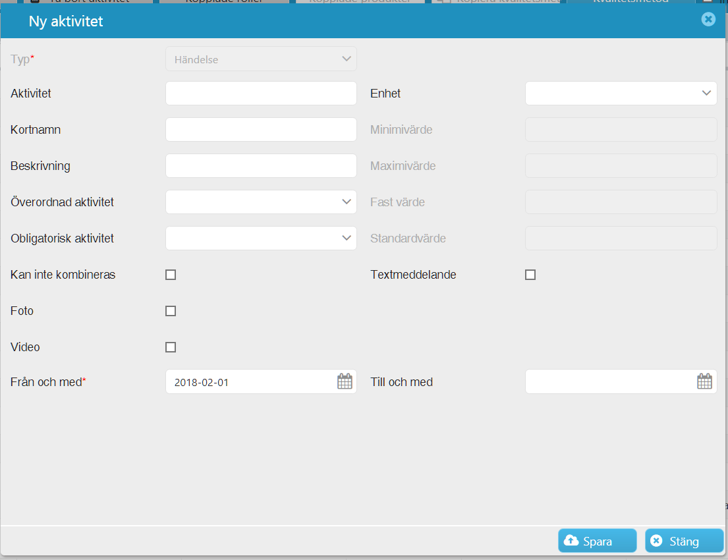
Task: Expand the Överordnad aktivitet dropdown
Action: click(x=261, y=202)
